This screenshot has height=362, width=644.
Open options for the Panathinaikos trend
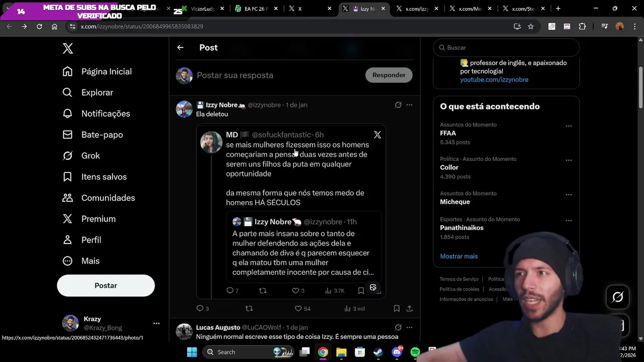pos(569,220)
